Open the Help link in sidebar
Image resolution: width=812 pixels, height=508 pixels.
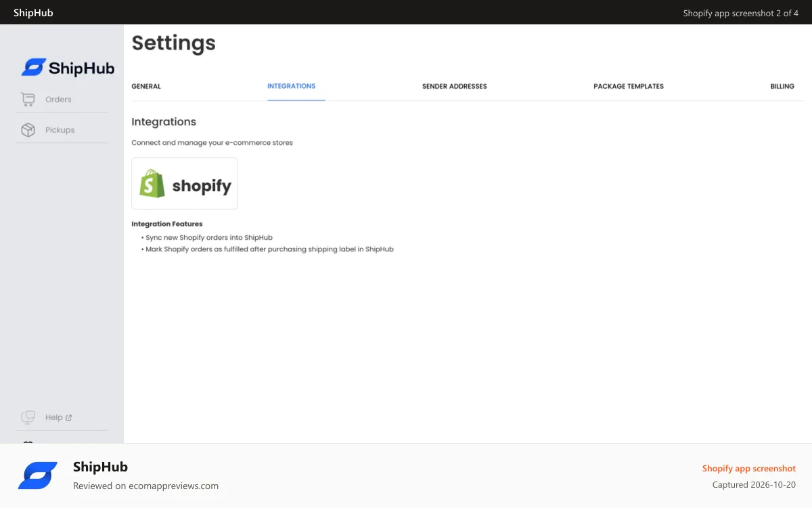tap(62, 417)
